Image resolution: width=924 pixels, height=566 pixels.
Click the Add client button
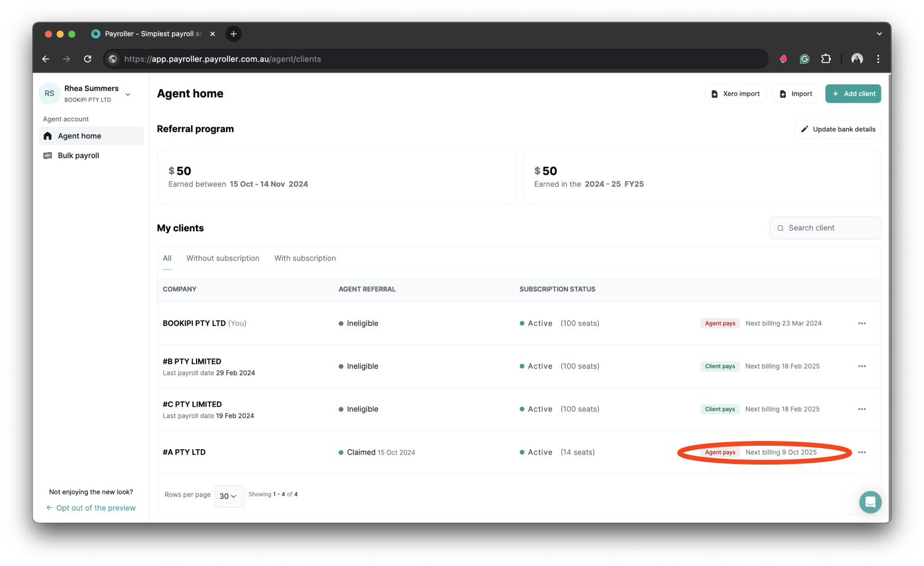(x=853, y=94)
